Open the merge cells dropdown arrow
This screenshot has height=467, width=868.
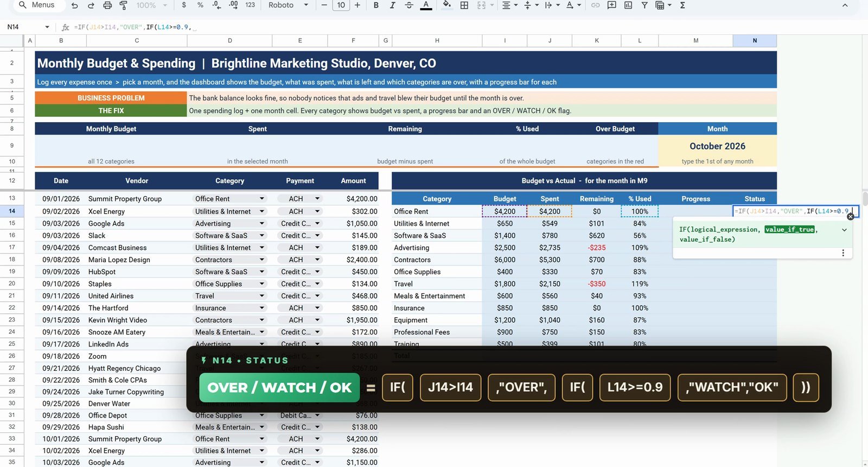click(492, 5)
